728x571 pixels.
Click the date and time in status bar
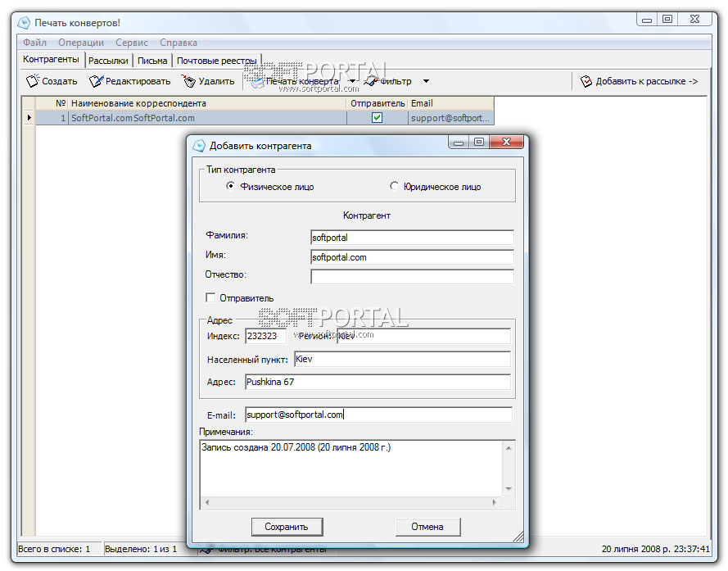click(656, 549)
